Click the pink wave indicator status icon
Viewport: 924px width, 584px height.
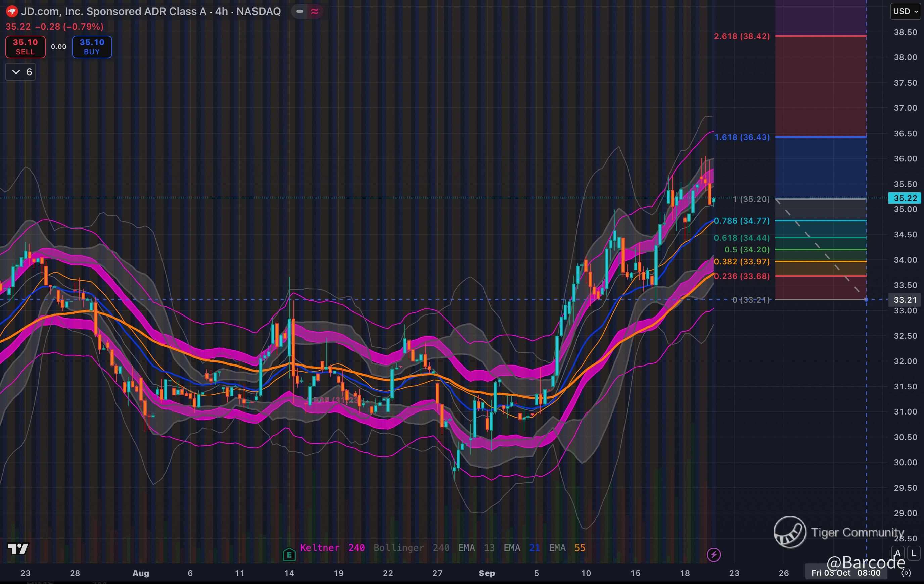click(x=315, y=11)
